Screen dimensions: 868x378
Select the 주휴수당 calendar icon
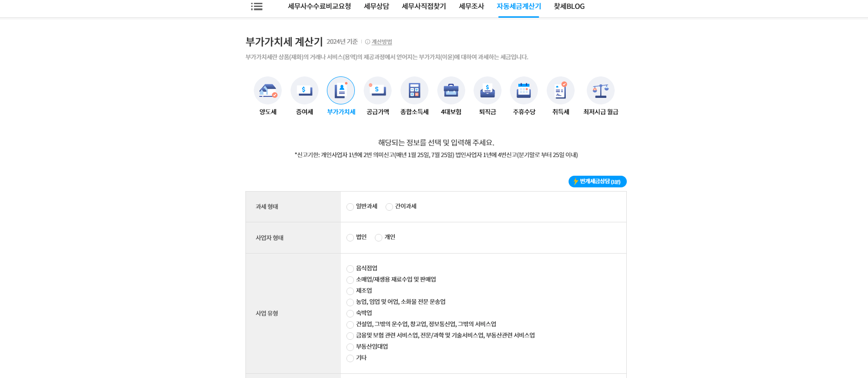point(524,90)
